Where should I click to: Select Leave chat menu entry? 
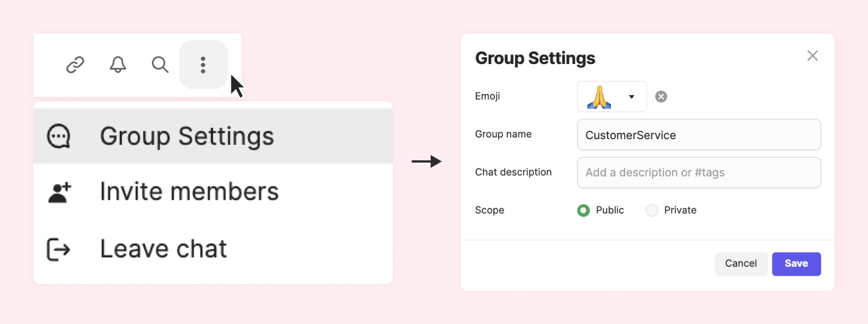pos(164,249)
